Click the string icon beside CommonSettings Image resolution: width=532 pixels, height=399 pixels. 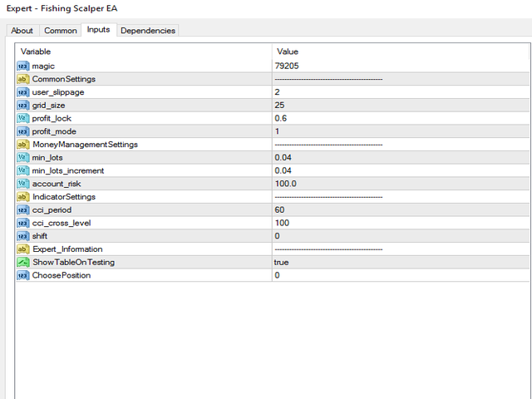click(22, 79)
